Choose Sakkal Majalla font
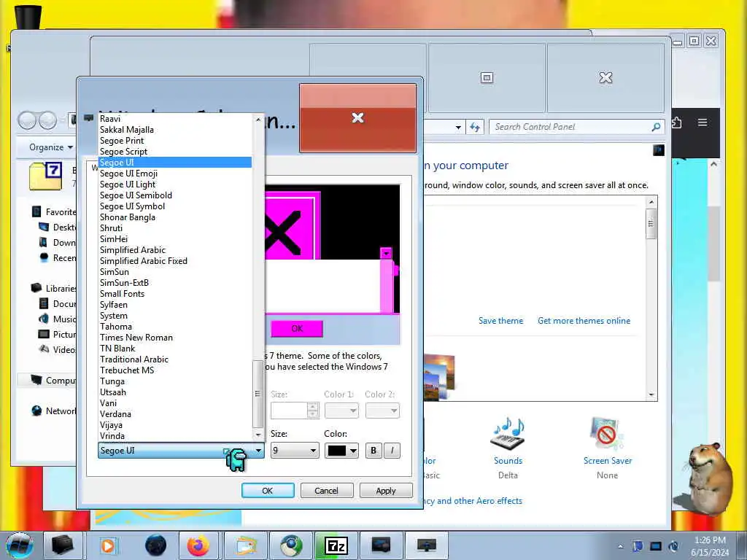The image size is (747, 560). tap(175, 130)
